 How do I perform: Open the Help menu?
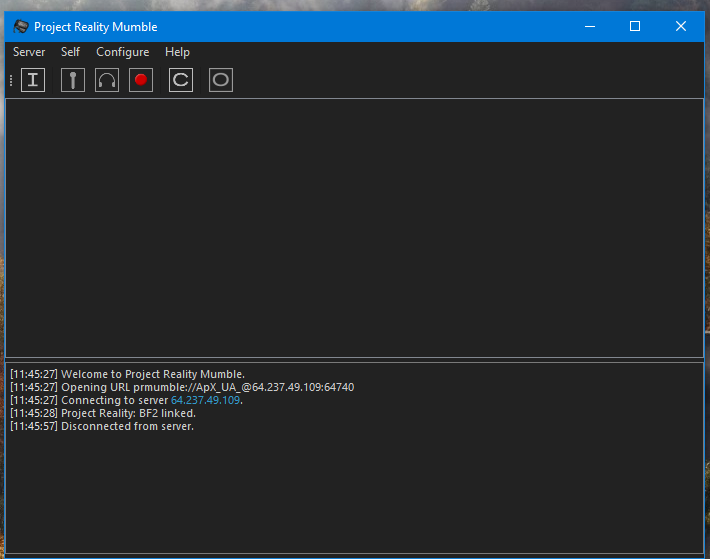178,52
